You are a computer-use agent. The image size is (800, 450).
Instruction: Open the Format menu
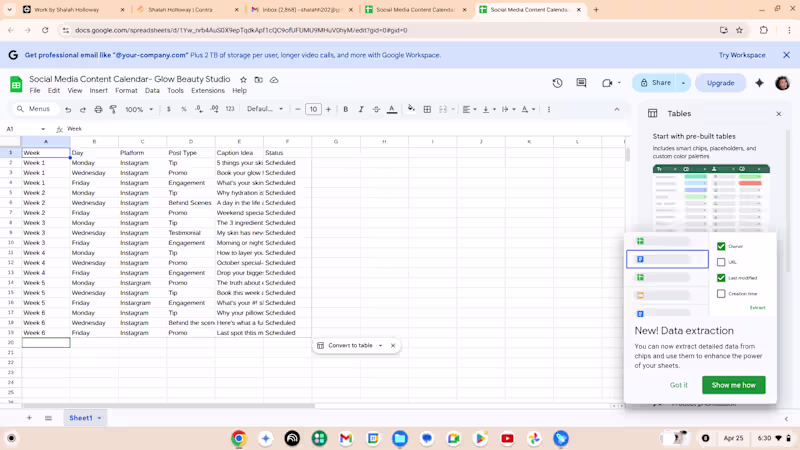[x=126, y=90]
